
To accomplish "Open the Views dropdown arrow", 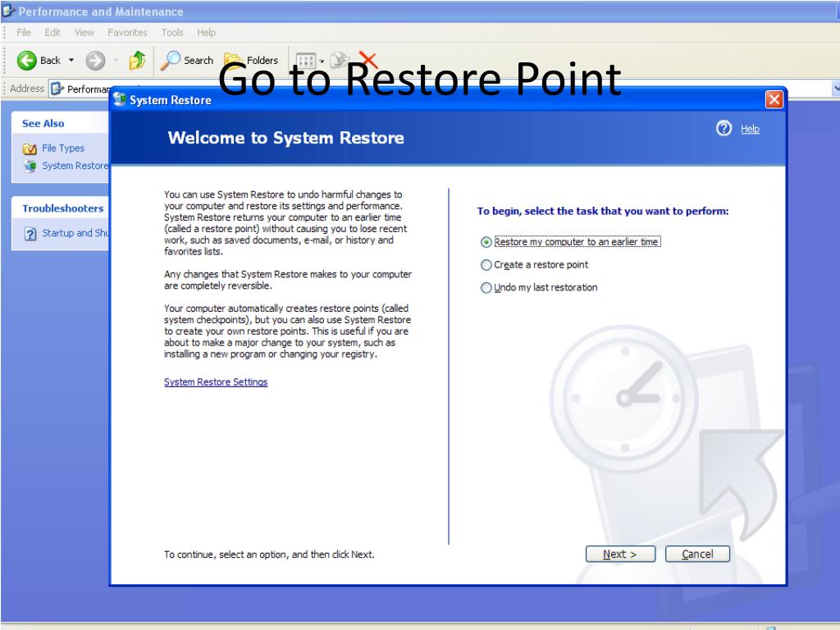I will click(322, 61).
